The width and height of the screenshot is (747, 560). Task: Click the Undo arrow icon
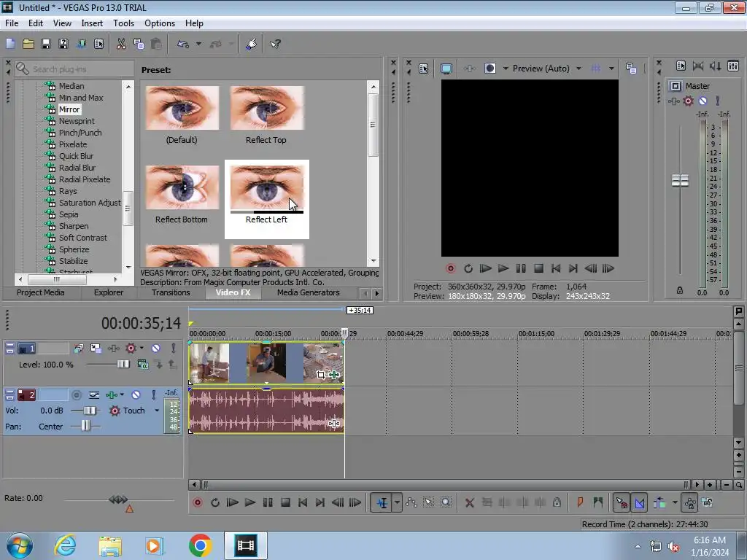pyautogui.click(x=183, y=44)
